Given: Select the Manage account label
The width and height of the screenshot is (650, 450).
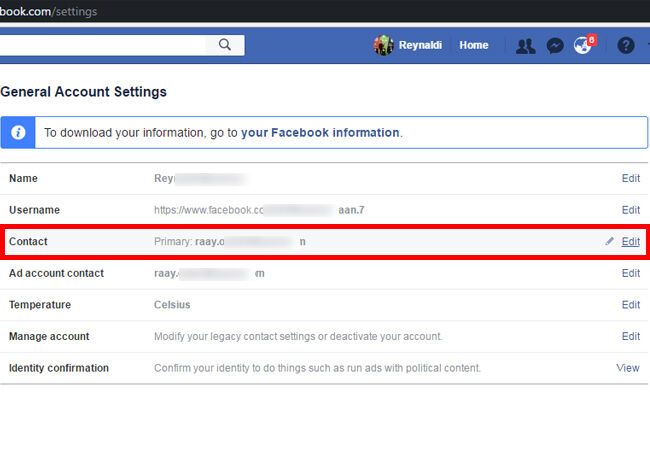Looking at the screenshot, I should point(49,336).
